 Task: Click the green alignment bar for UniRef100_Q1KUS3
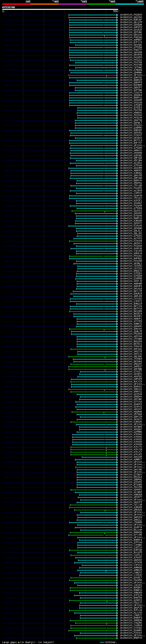tap(95, 211)
